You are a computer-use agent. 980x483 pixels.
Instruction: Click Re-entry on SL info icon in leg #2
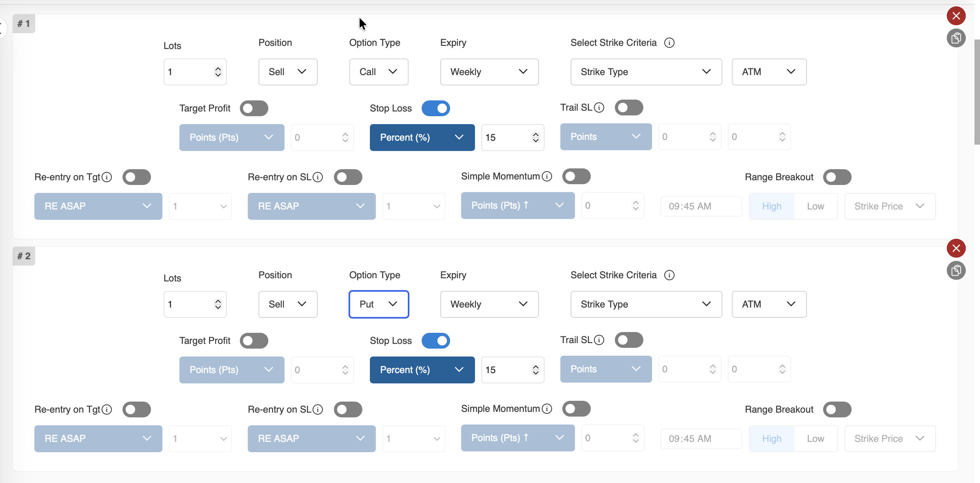click(x=318, y=409)
